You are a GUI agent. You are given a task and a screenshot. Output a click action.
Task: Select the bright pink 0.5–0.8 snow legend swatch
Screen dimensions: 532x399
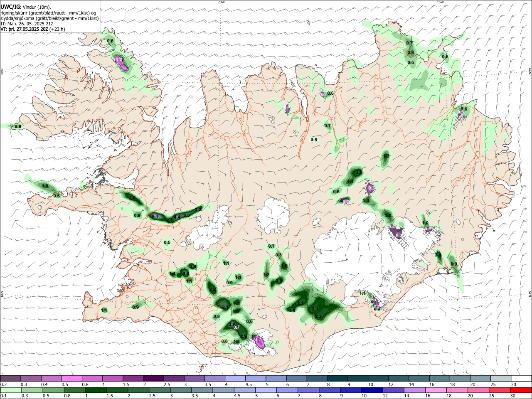pyautogui.click(x=72, y=378)
